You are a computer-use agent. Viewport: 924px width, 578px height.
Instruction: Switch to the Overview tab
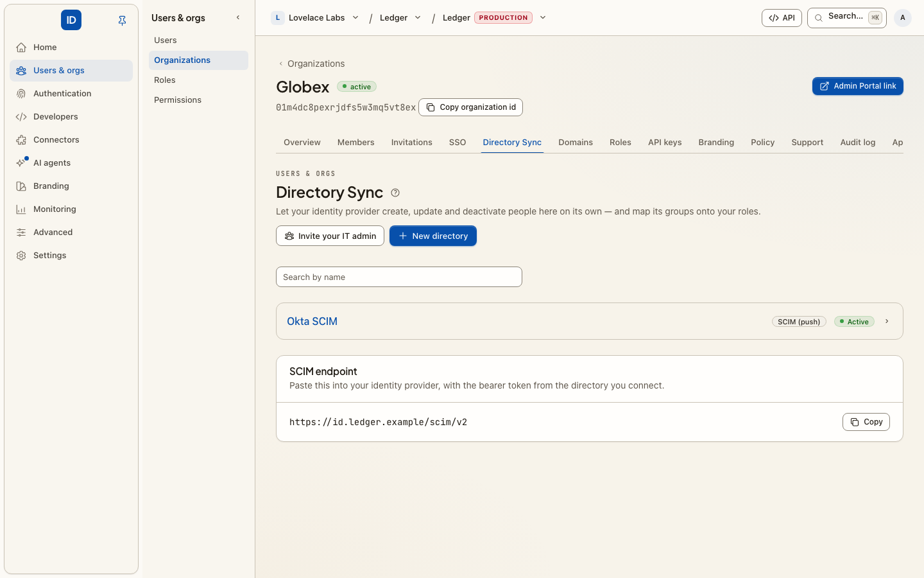click(302, 143)
